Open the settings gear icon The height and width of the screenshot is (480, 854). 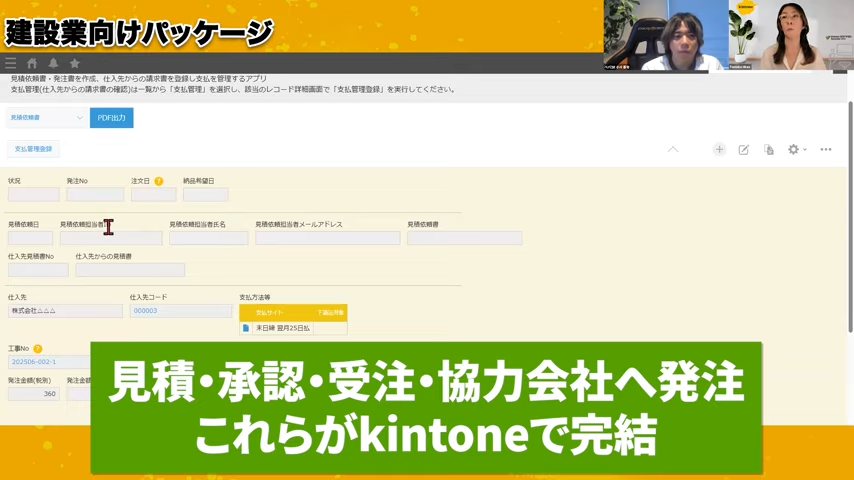(794, 149)
